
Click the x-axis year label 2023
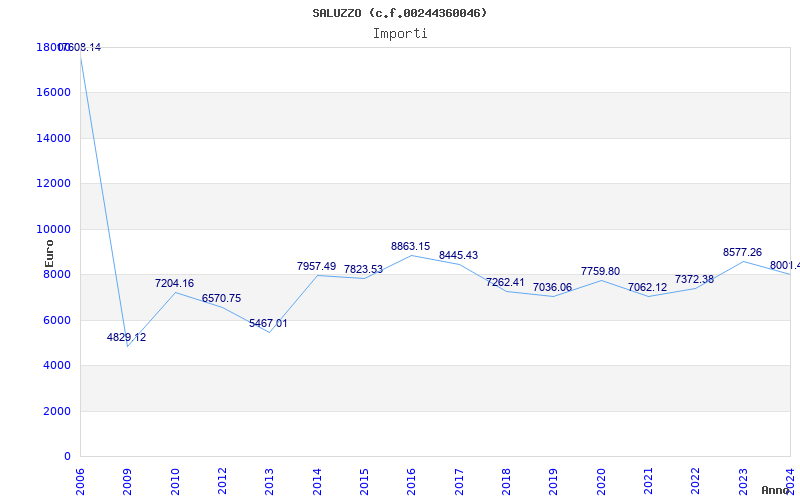(743, 482)
